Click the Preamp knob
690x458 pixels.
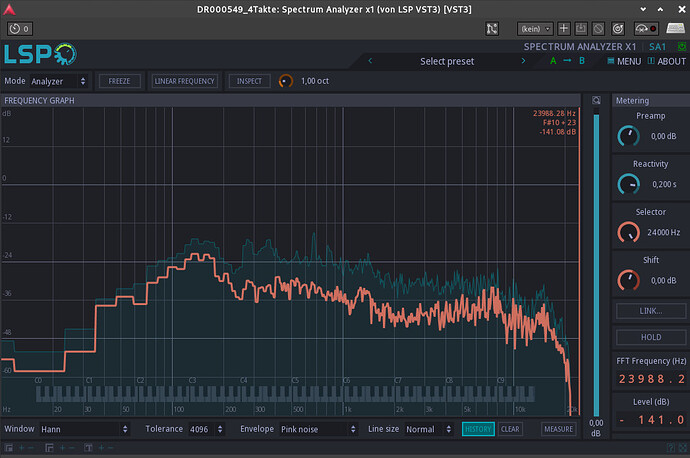pyautogui.click(x=628, y=135)
